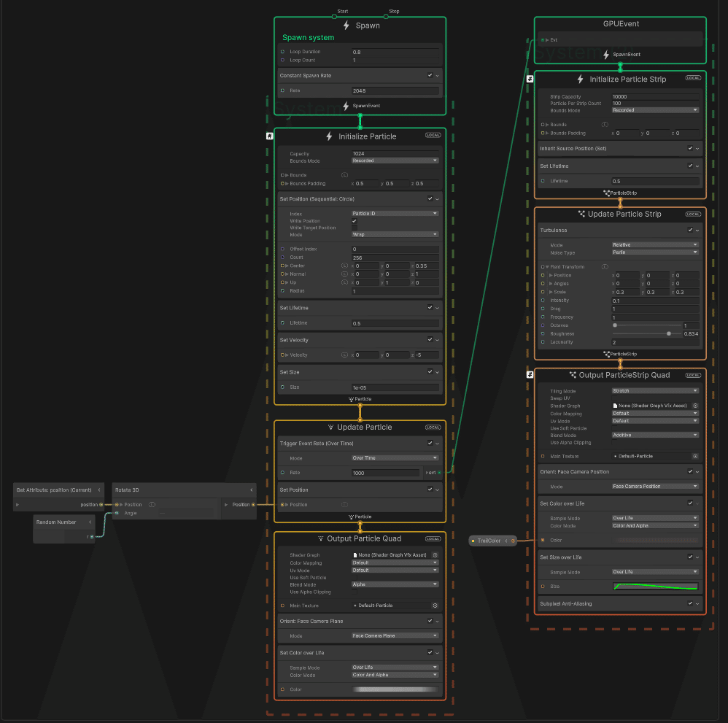The height and width of the screenshot is (723, 728).
Task: Click the Field Transform space icon in Turbulence
Action: tap(605, 266)
